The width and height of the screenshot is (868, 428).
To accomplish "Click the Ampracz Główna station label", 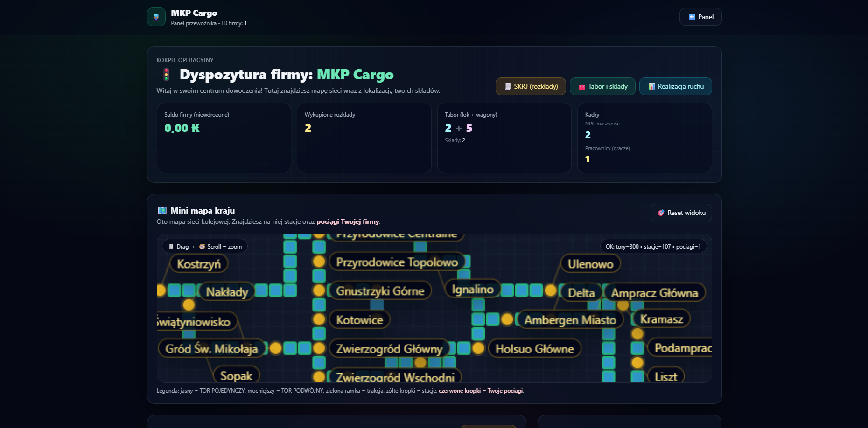I will [654, 293].
